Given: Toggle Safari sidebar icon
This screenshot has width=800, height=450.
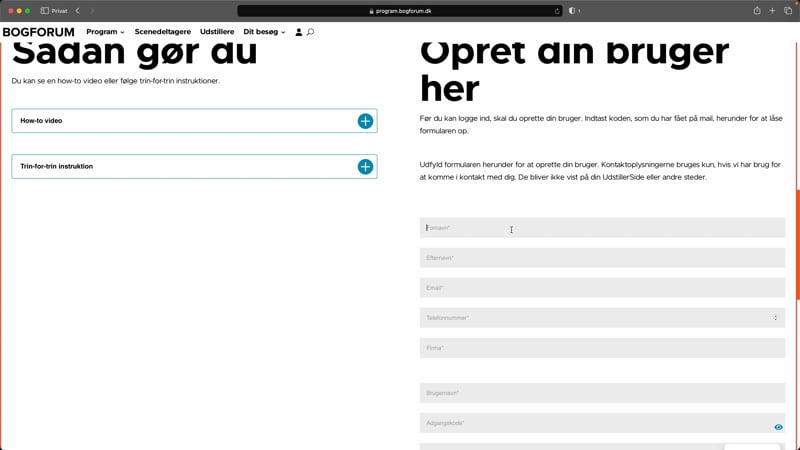Looking at the screenshot, I should pos(45,11).
